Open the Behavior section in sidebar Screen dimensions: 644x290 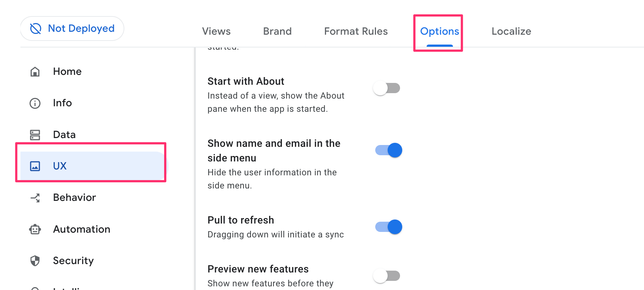tap(74, 198)
